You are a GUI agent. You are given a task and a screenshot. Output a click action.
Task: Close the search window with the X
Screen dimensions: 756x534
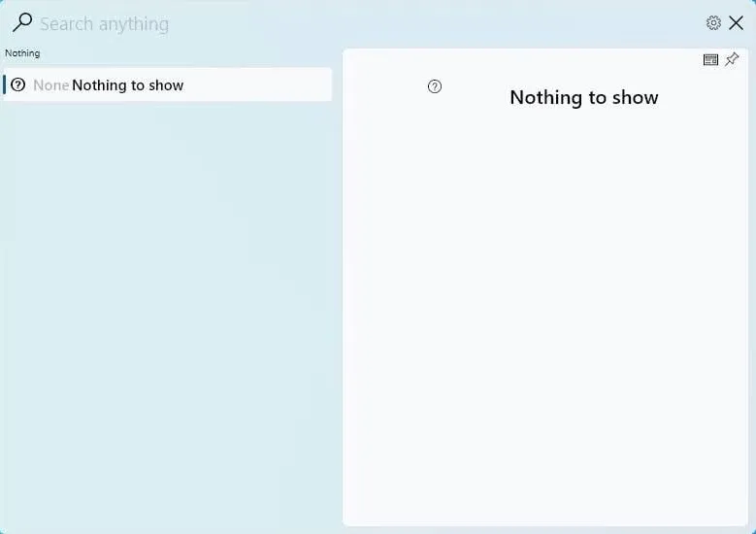737,23
